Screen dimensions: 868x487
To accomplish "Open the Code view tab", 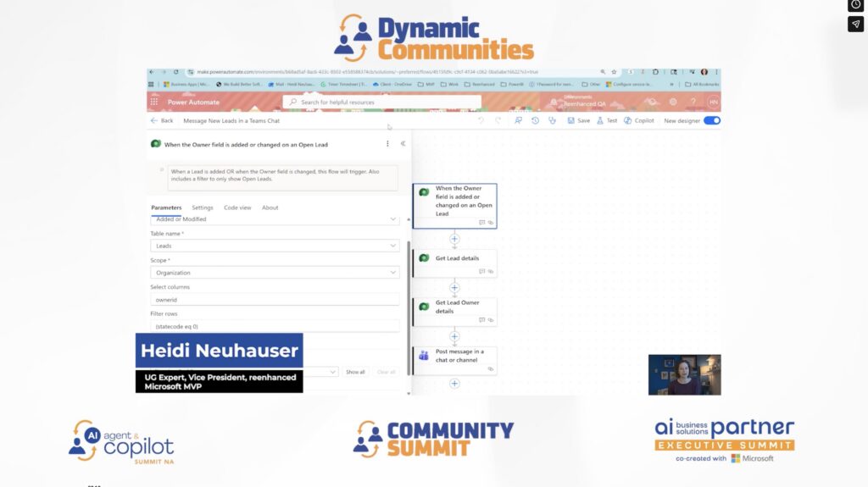I will pyautogui.click(x=237, y=208).
